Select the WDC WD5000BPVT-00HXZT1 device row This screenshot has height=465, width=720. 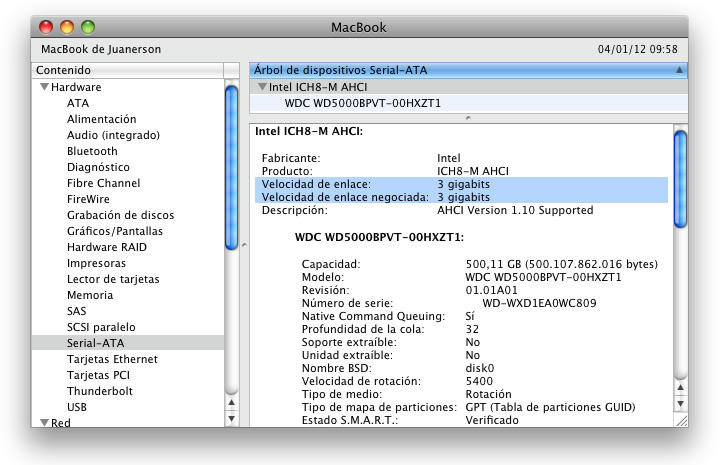(x=468, y=103)
